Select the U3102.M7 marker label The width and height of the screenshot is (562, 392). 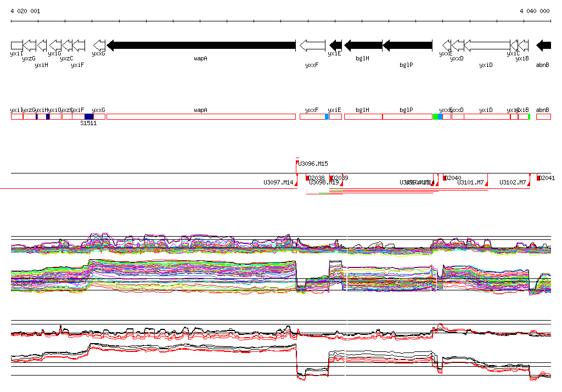click(x=513, y=183)
